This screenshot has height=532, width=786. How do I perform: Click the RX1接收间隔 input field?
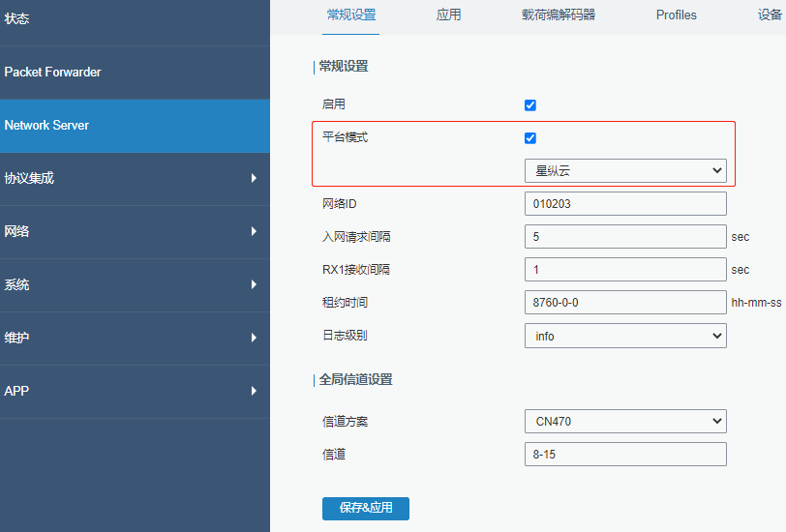click(x=625, y=270)
